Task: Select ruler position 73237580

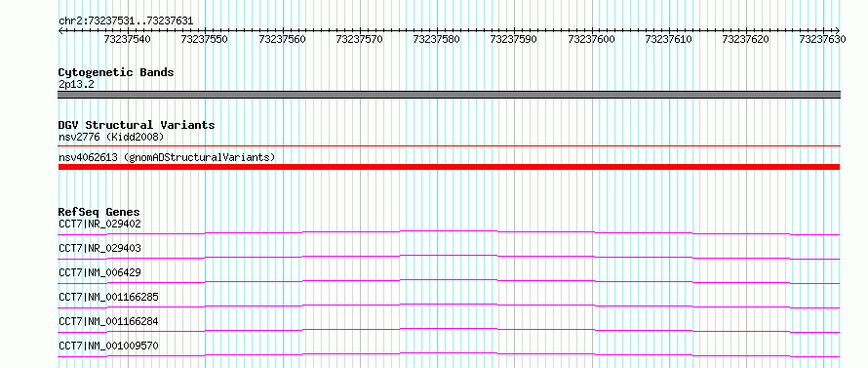Action: tap(436, 40)
